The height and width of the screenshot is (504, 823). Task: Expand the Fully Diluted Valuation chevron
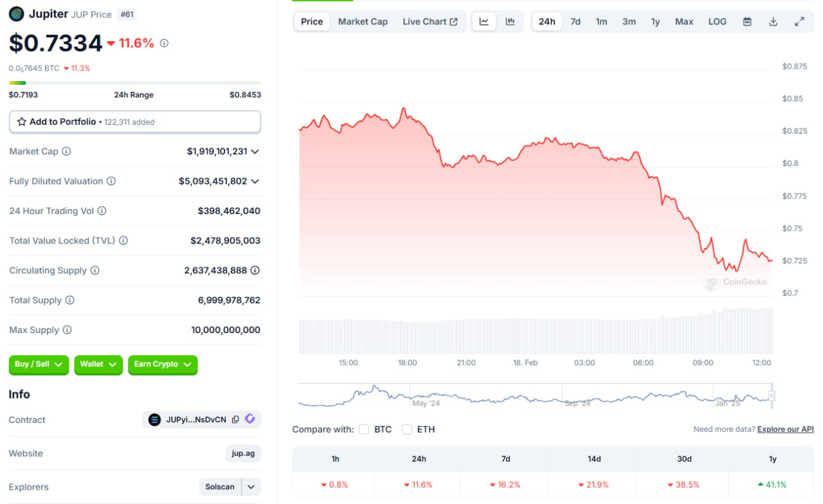[255, 181]
